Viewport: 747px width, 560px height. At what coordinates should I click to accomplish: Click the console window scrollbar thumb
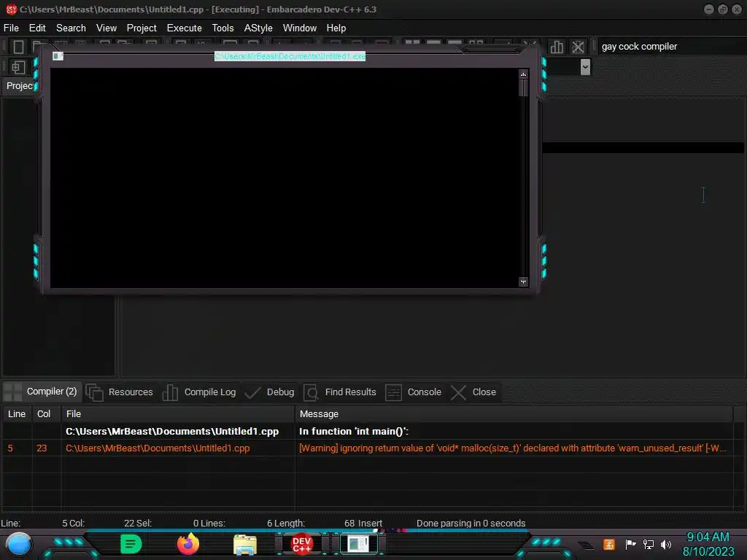(523, 88)
